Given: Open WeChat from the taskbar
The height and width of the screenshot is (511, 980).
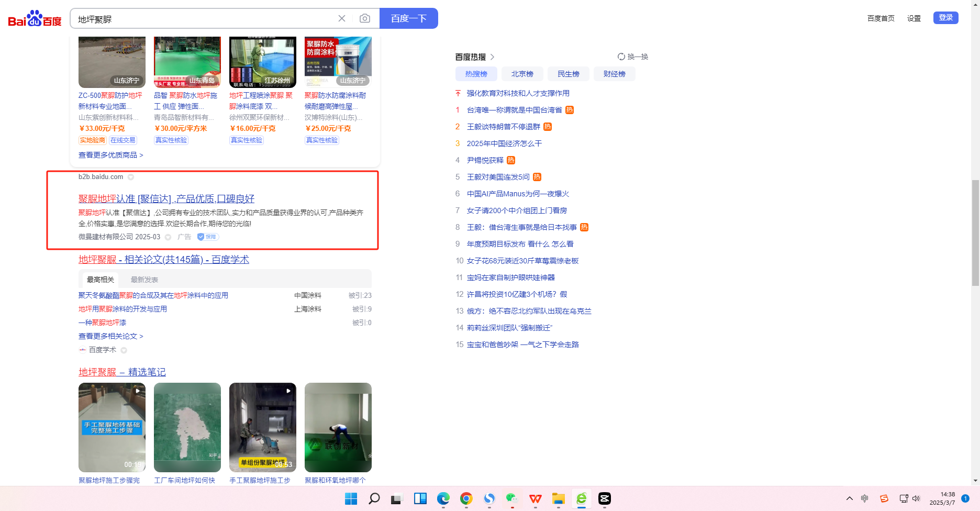Looking at the screenshot, I should (512, 498).
